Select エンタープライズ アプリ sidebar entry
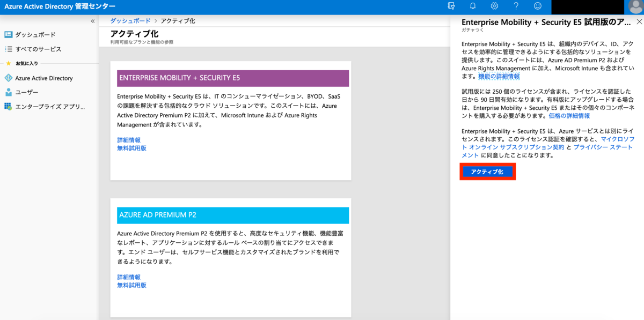This screenshot has width=644, height=320. 50,107
